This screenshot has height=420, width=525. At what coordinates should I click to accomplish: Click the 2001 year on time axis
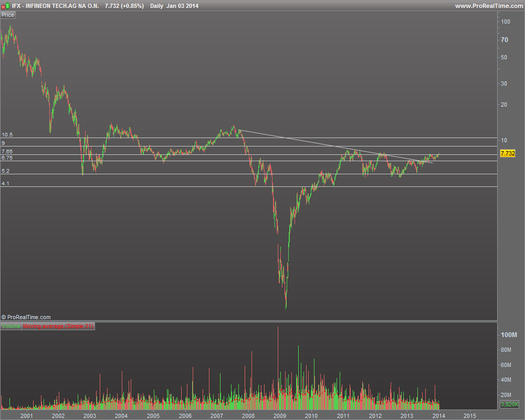pyautogui.click(x=26, y=416)
